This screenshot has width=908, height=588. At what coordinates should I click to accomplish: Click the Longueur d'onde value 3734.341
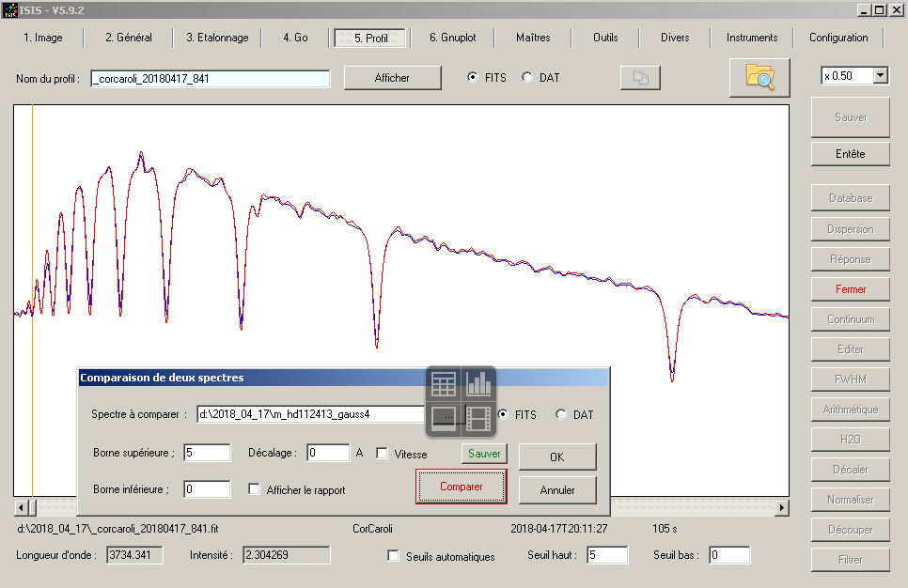134,555
